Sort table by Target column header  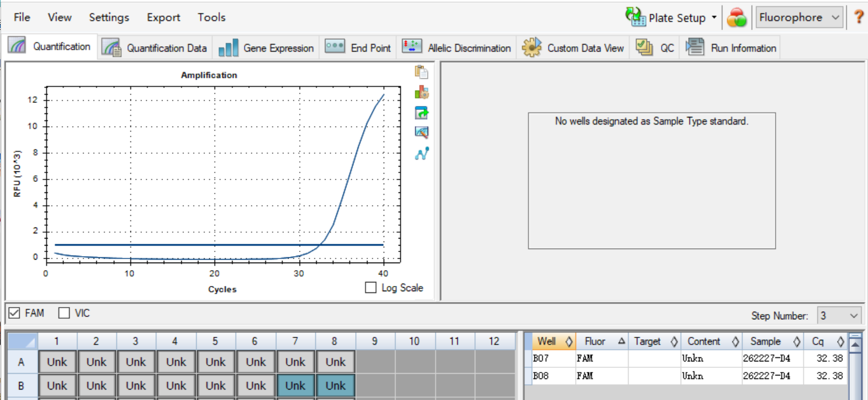[655, 342]
